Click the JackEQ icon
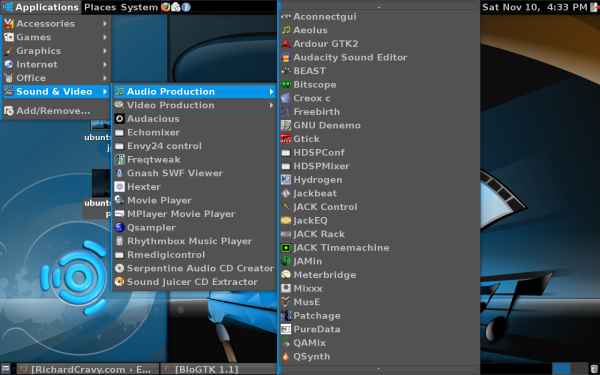600x375 pixels. pyautogui.click(x=286, y=220)
